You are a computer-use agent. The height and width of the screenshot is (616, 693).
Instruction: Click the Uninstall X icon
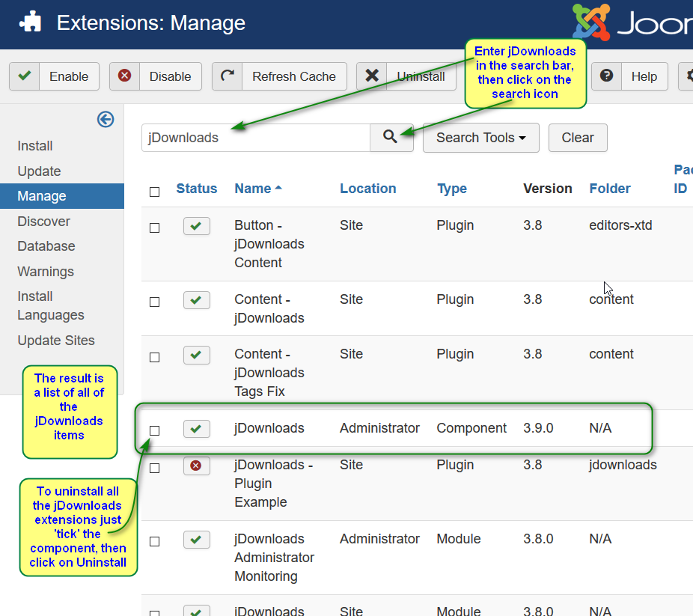pyautogui.click(x=372, y=76)
